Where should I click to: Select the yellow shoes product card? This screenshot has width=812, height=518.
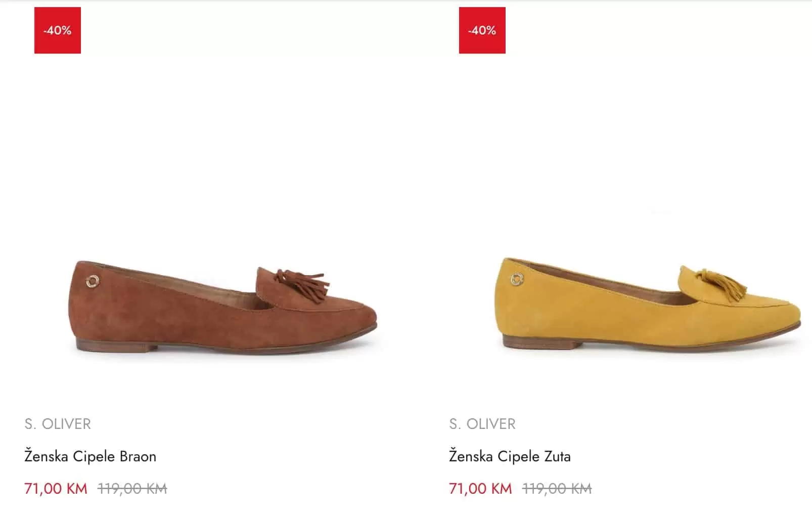pos(627,253)
